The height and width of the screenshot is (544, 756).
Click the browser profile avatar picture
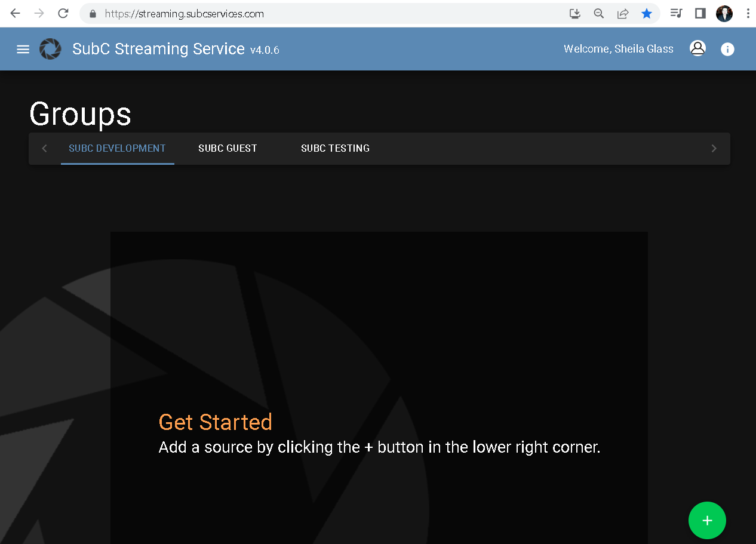(724, 13)
